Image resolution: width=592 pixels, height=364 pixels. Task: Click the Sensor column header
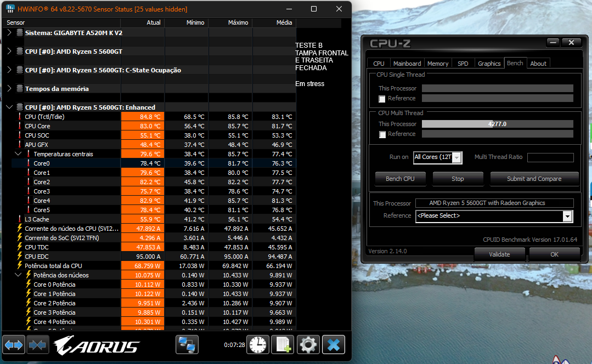pos(61,22)
